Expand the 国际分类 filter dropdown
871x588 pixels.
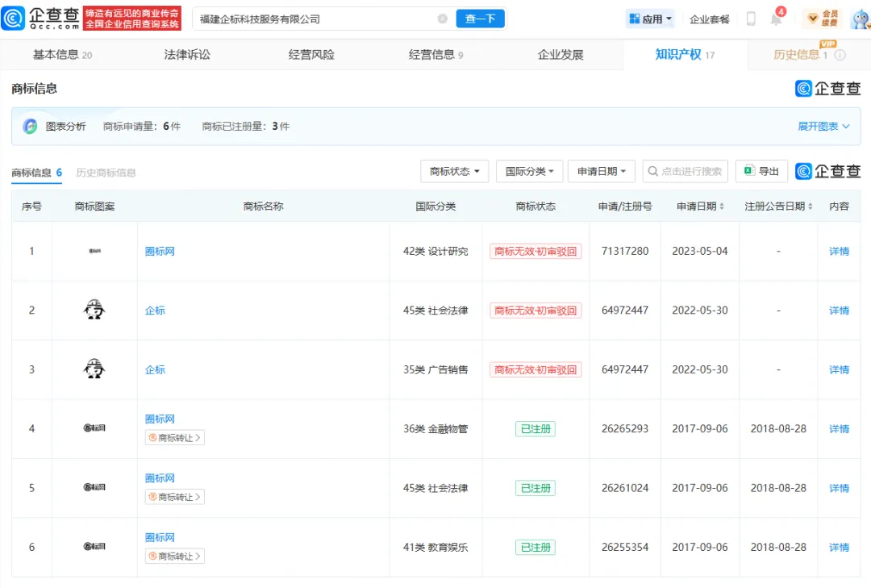529,171
